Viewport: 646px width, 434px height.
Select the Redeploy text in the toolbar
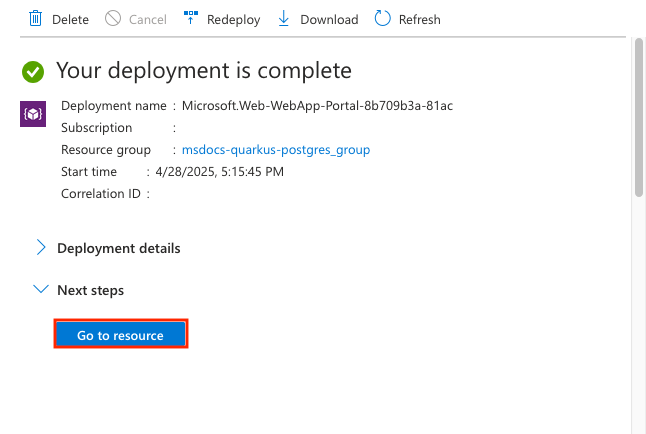pos(234,19)
